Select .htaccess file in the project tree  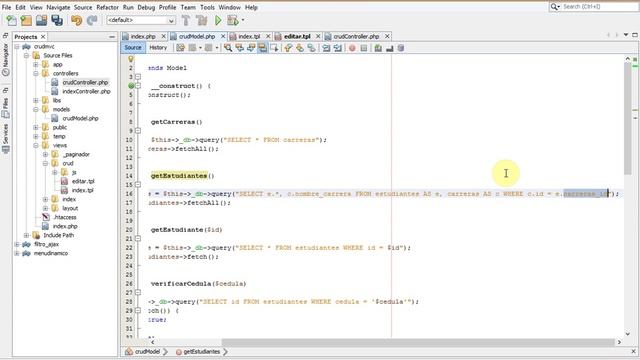tap(65, 217)
